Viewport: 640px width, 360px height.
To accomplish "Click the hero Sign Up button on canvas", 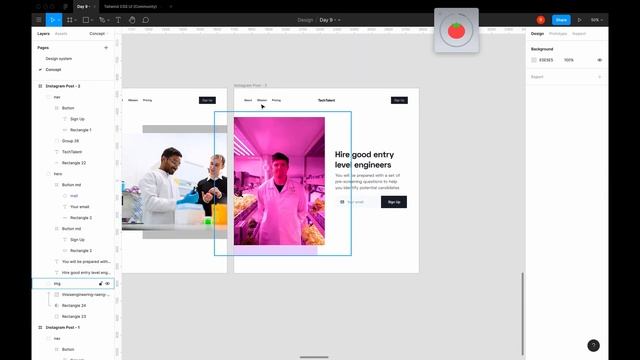I will (394, 202).
